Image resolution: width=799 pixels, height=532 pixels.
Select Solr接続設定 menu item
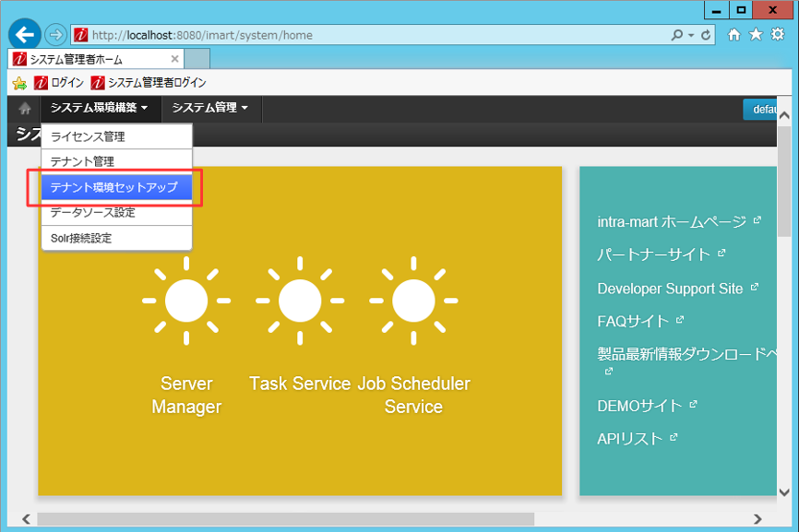click(116, 238)
